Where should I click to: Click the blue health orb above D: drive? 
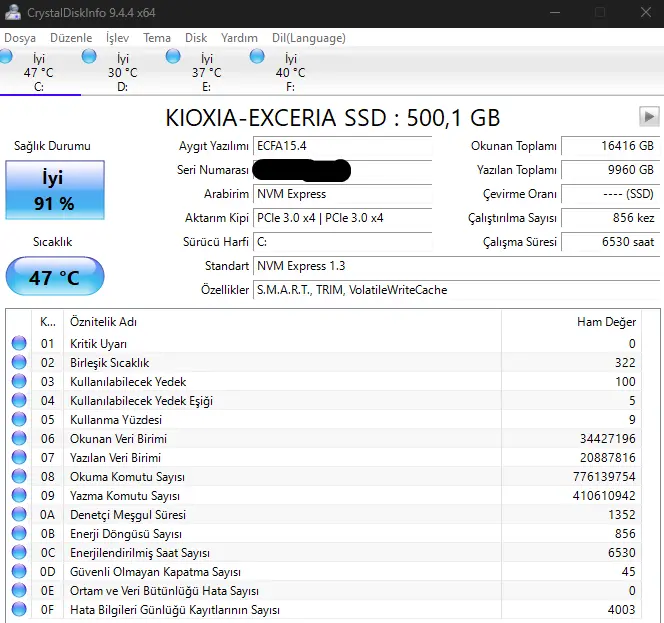click(89, 56)
